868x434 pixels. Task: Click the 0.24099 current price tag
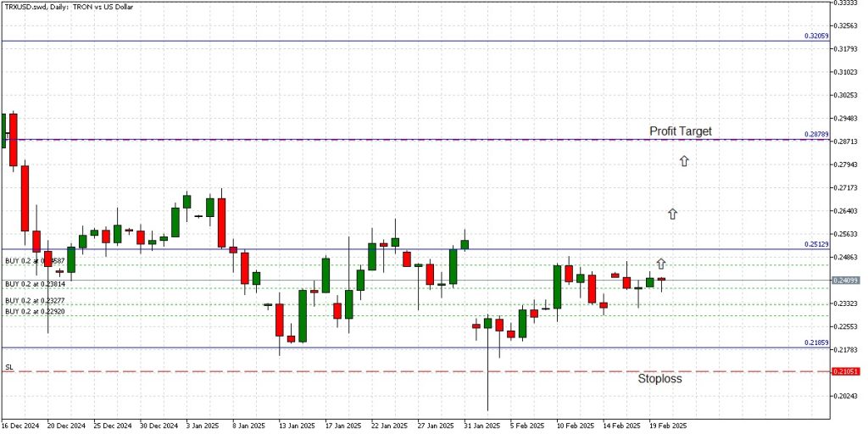point(844,280)
